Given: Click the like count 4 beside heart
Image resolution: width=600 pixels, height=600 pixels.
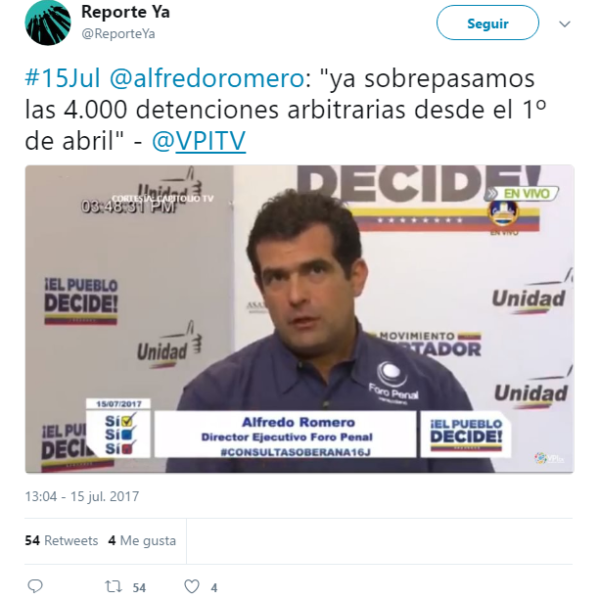Looking at the screenshot, I should pos(214,587).
